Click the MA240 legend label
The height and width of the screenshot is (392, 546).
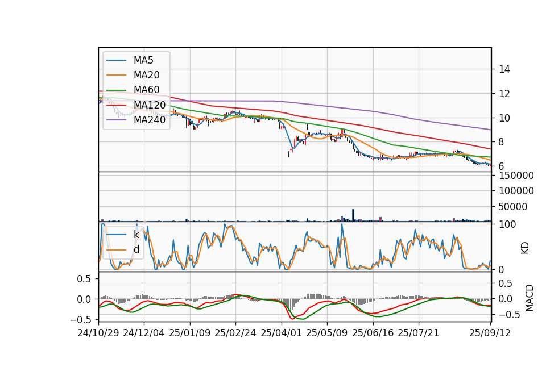coord(150,120)
